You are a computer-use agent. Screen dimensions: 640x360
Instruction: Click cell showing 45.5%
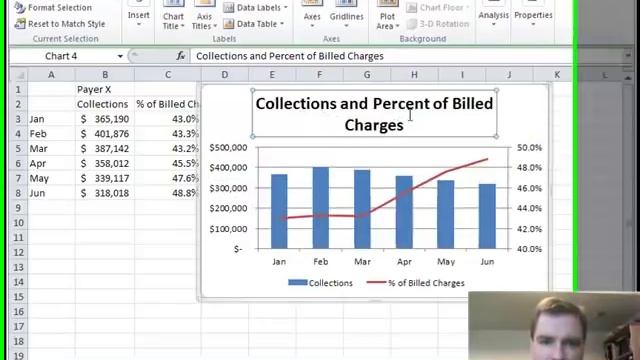pos(167,163)
